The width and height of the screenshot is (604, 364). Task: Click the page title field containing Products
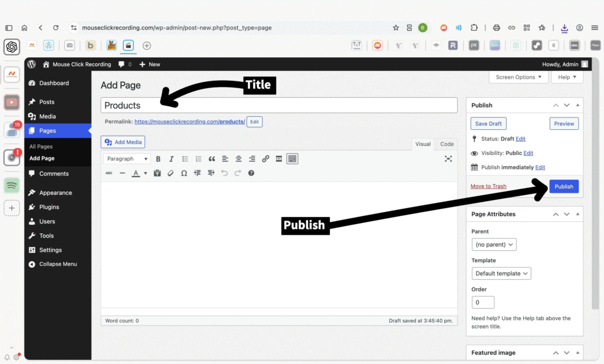pos(279,106)
